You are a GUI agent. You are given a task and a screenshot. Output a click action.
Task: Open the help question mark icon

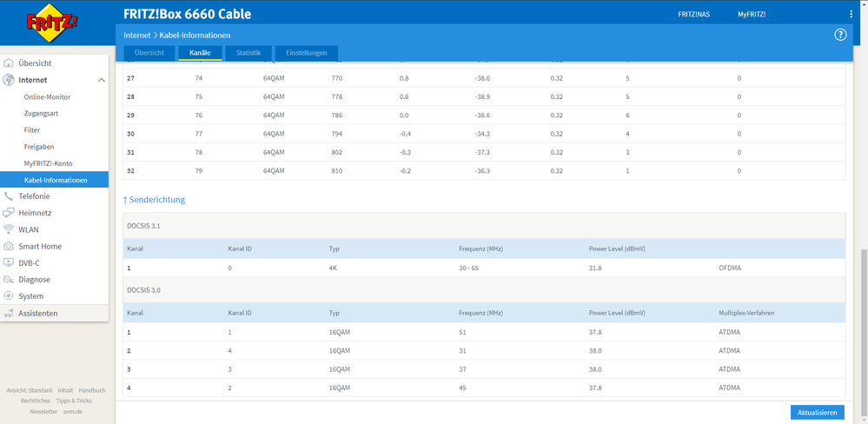click(x=840, y=35)
